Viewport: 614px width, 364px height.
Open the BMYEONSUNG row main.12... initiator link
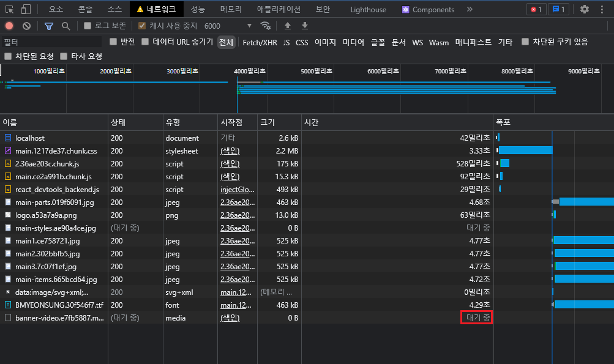(x=236, y=305)
